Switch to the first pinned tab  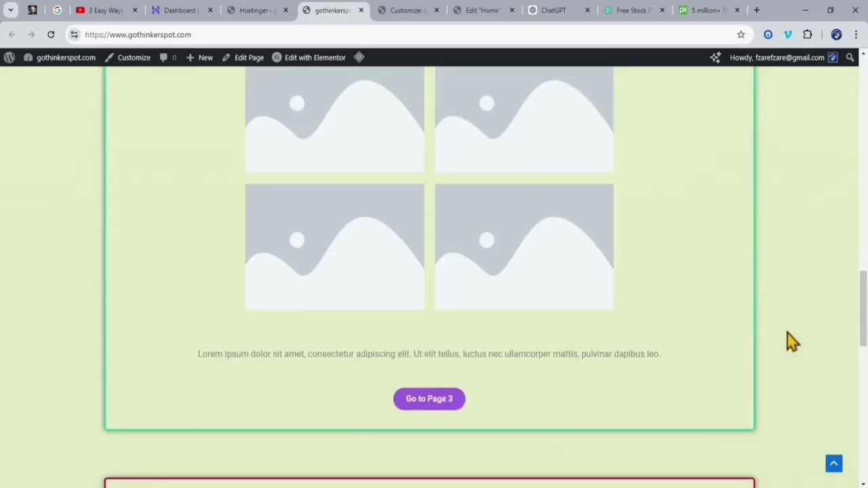coord(32,10)
